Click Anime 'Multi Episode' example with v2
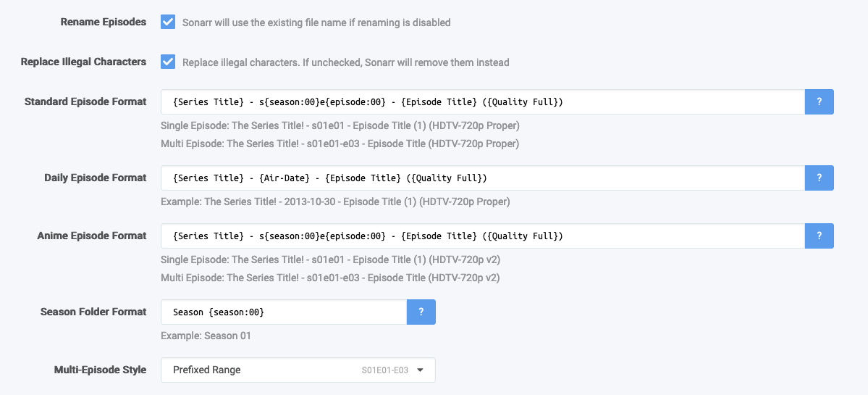The width and height of the screenshot is (868, 395). pos(331,278)
